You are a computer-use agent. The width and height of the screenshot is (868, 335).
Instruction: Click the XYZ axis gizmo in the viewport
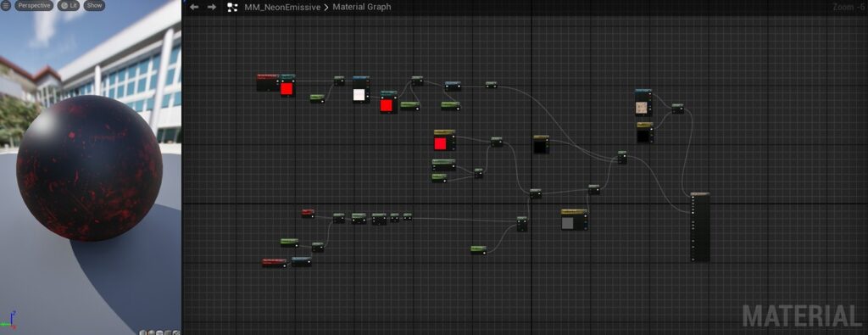(x=8, y=321)
